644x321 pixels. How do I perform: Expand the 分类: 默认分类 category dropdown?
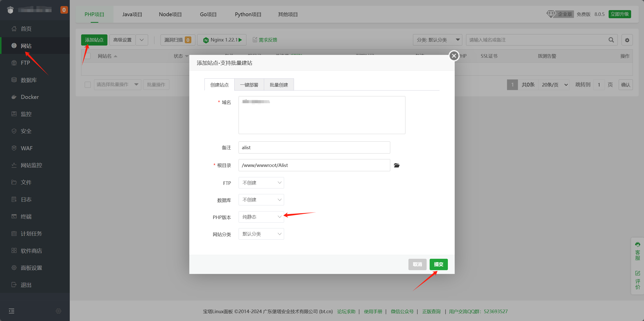coord(437,40)
